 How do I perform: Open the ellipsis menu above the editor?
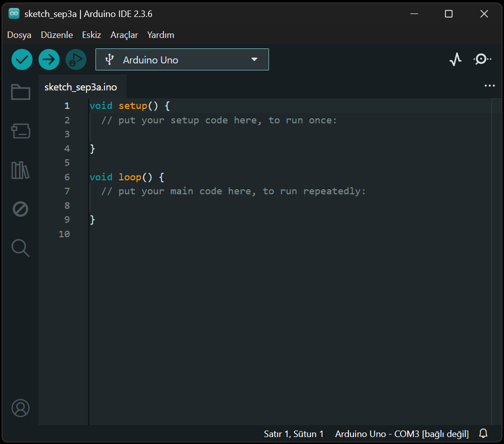pos(489,85)
